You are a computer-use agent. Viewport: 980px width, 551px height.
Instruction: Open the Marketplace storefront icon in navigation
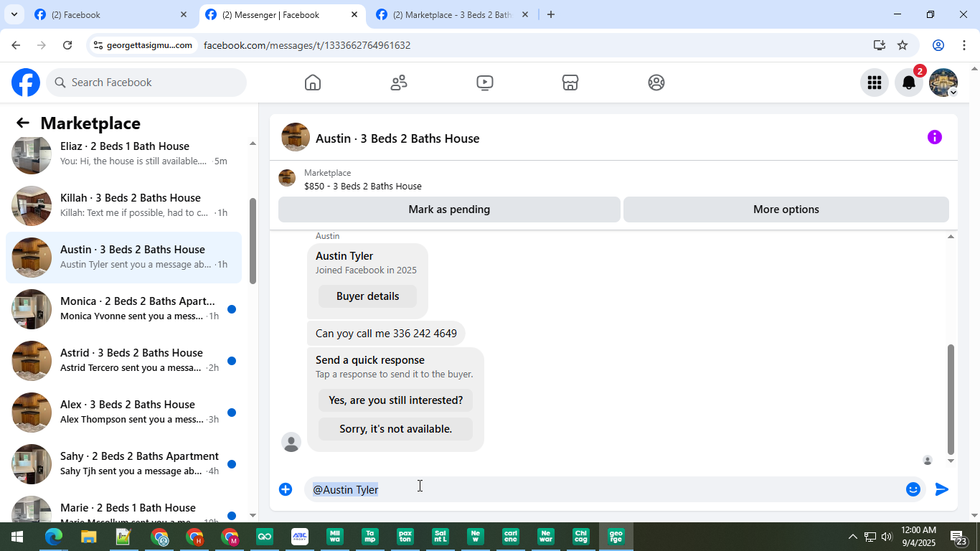tap(570, 83)
